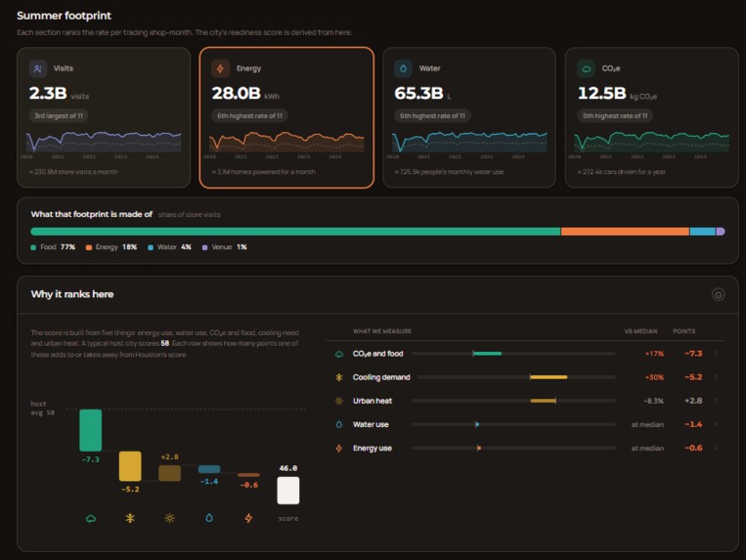Click the Cooling demand yellow measure bar

549,377
